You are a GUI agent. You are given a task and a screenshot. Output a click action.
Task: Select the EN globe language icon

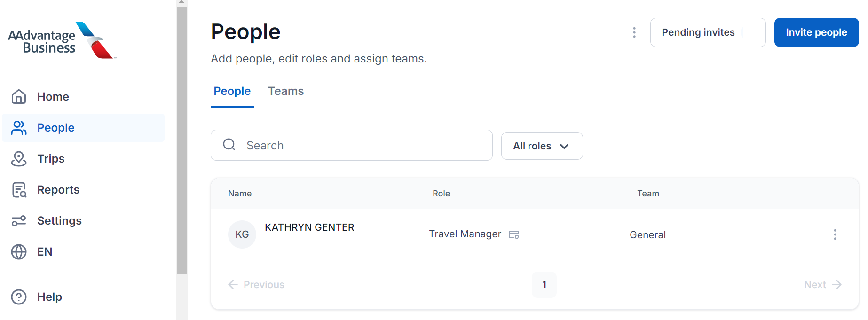(x=19, y=251)
